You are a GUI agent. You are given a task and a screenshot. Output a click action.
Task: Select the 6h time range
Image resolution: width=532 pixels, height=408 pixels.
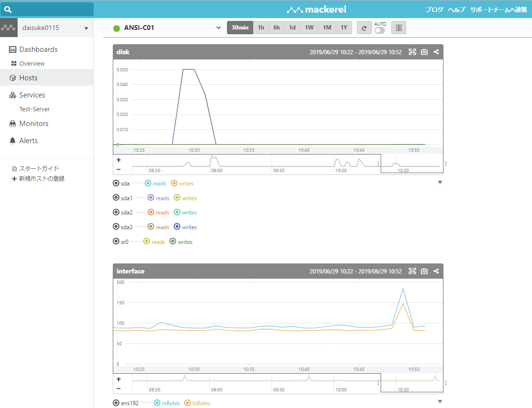pos(276,28)
